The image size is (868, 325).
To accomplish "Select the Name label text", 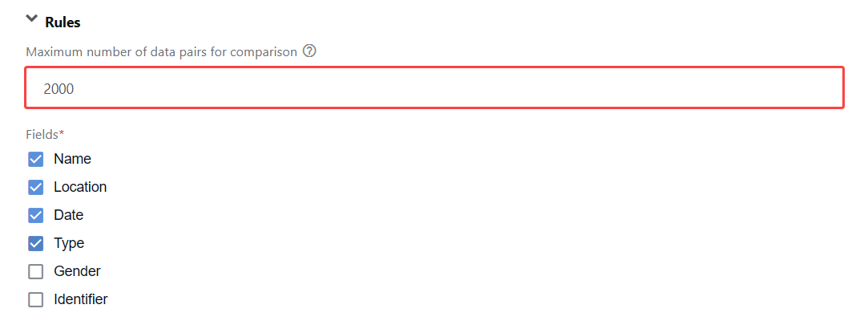I will pyautogui.click(x=72, y=159).
